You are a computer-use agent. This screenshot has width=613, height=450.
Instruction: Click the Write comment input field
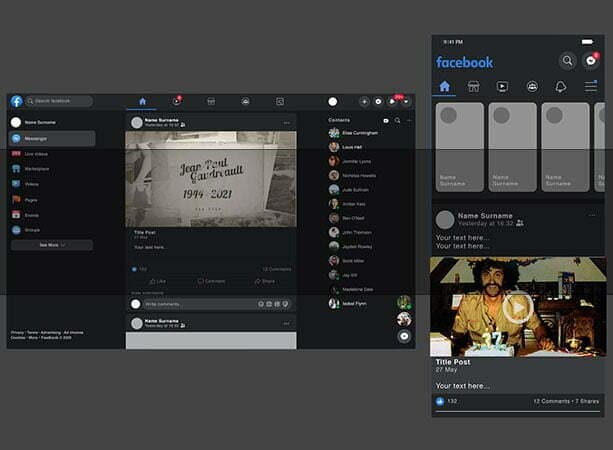point(217,304)
